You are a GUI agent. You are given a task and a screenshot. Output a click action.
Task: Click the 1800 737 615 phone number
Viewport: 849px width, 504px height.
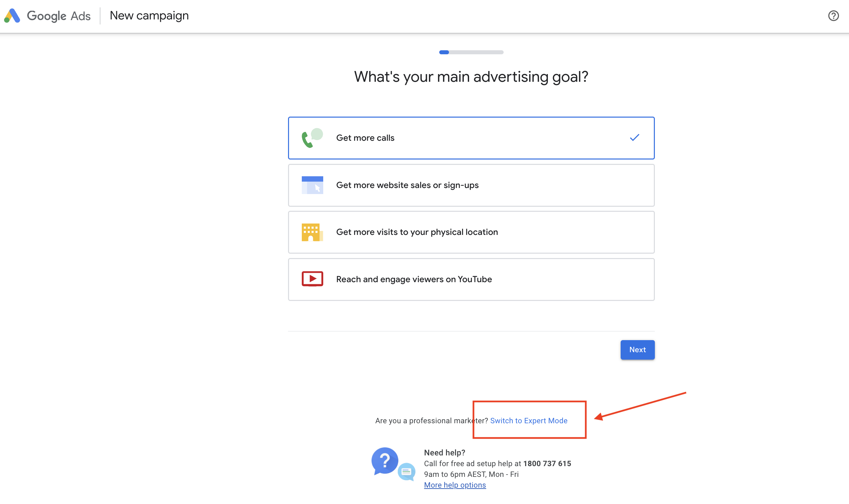547,463
